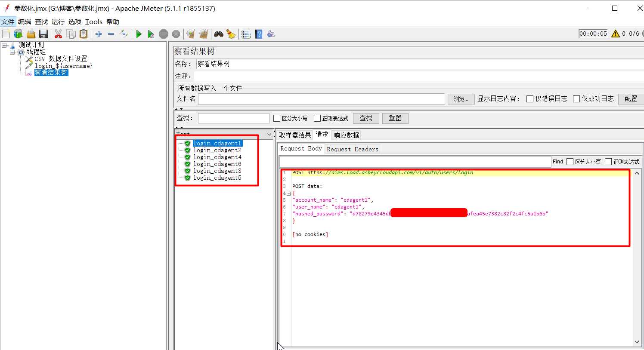644x350 pixels.
Task: Collapse the 线程组 tree node
Action: click(12, 52)
